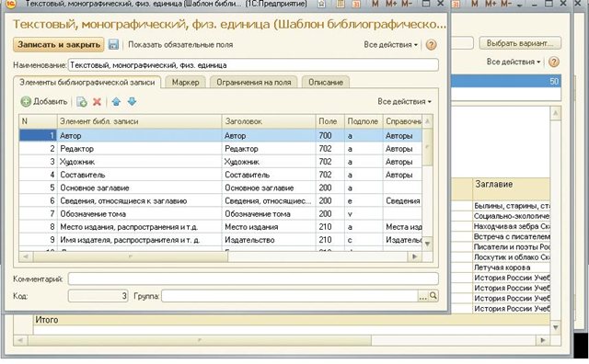
Task: Click the elements table scrollbar down arrow
Action: 427,244
